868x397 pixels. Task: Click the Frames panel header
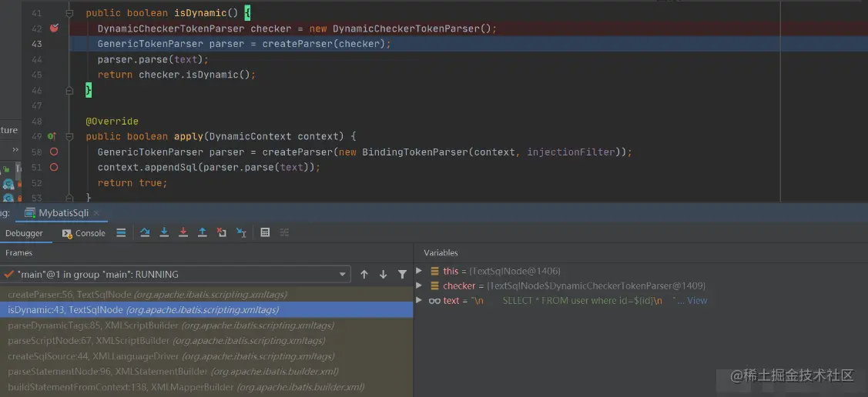(x=18, y=252)
